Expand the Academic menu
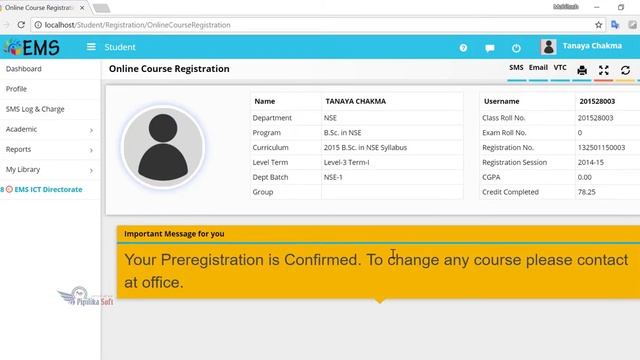 pyautogui.click(x=50, y=129)
